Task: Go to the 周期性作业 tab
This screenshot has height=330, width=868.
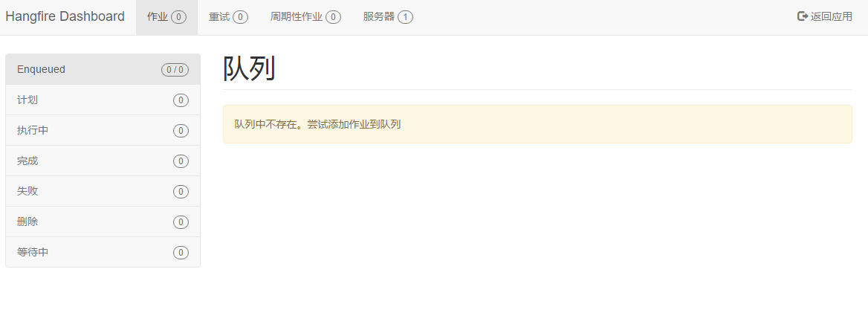Action: (x=305, y=17)
